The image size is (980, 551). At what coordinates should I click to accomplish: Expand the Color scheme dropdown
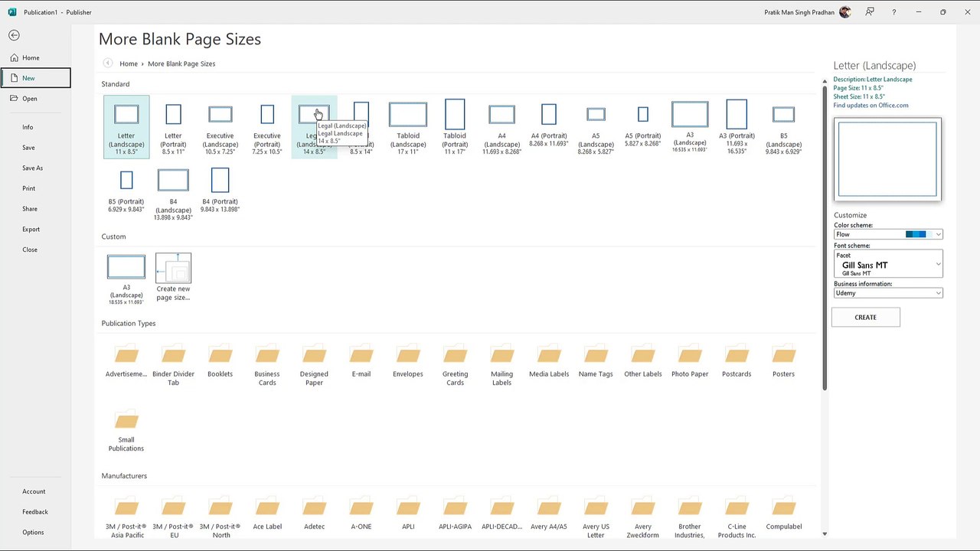point(938,234)
